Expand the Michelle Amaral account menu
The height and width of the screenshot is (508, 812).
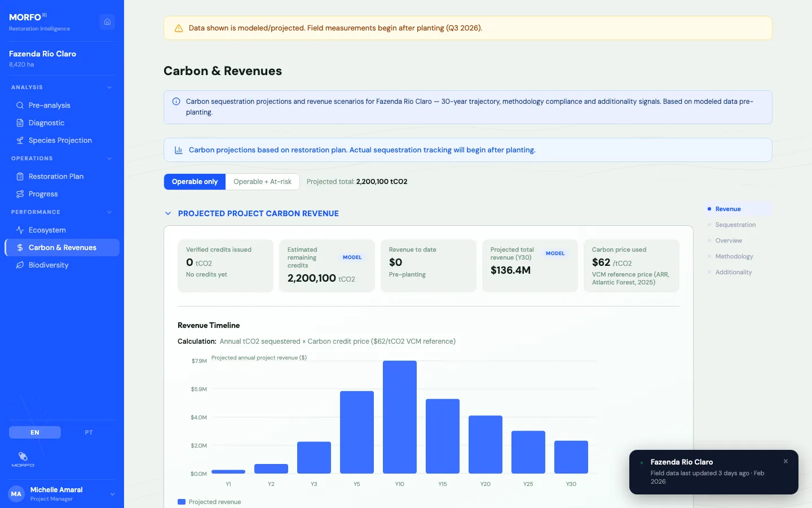112,493
